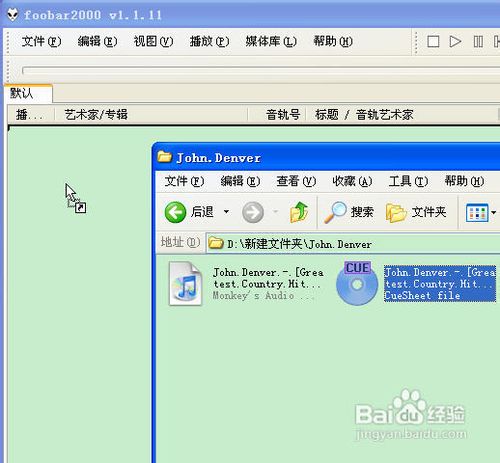Go up one folder level

pyautogui.click(x=299, y=212)
